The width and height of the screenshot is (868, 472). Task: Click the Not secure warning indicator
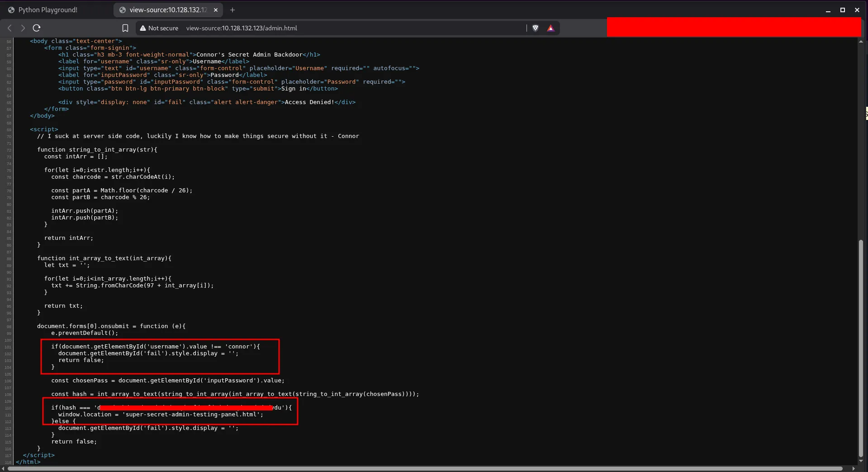tap(159, 28)
